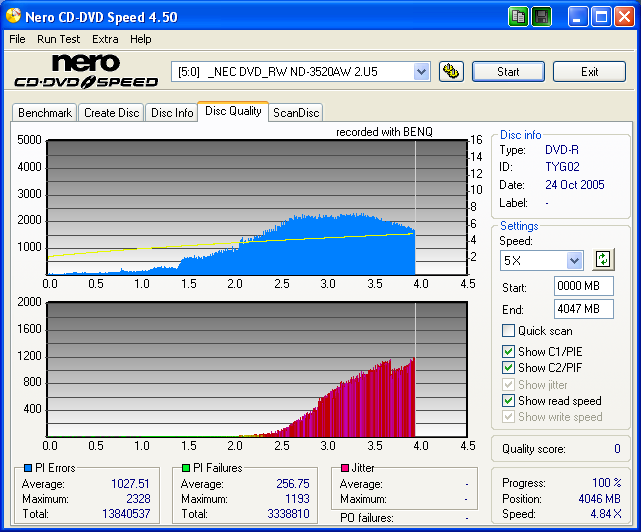Viewport: 641px width, 532px height.
Task: Click PI Failures average 256.75
Action: click(x=293, y=484)
